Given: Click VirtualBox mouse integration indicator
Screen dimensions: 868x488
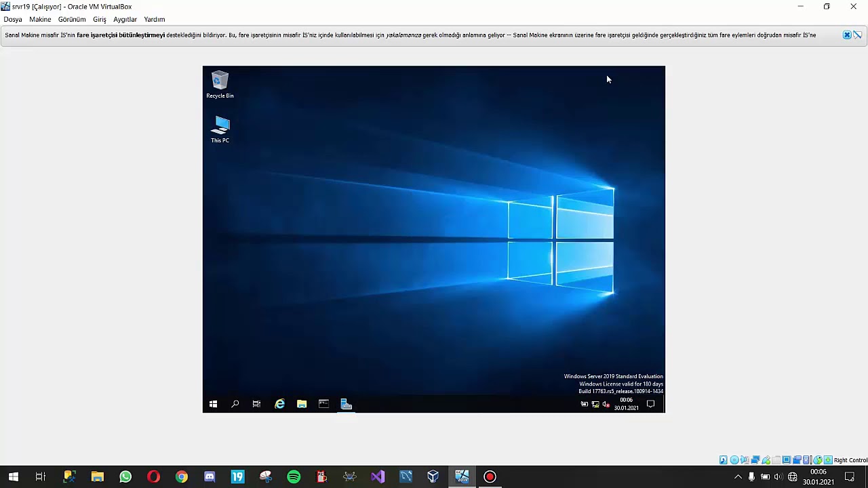Looking at the screenshot, I should click(818, 460).
